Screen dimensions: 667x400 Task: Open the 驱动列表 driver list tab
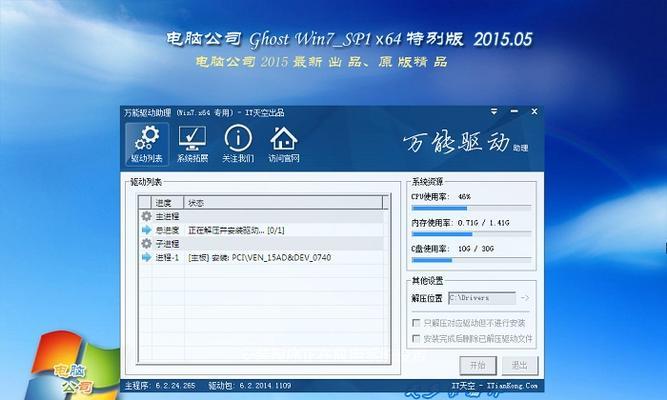147,144
